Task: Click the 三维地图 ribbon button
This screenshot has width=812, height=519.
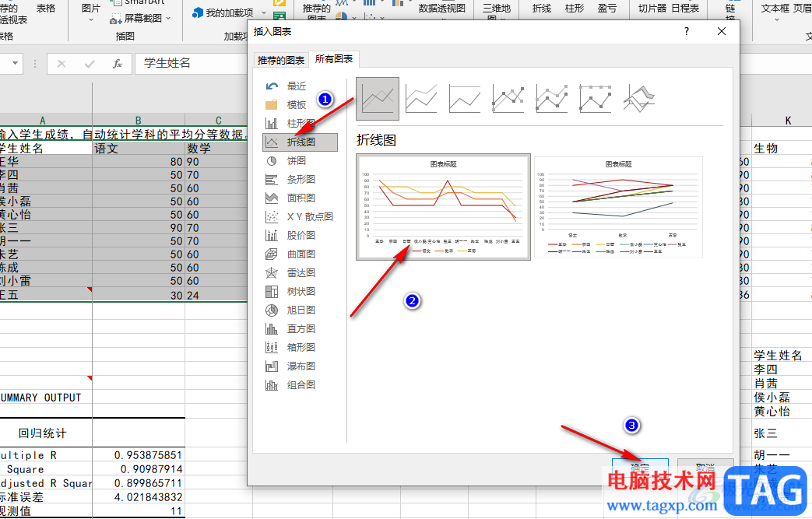Action: click(x=497, y=12)
